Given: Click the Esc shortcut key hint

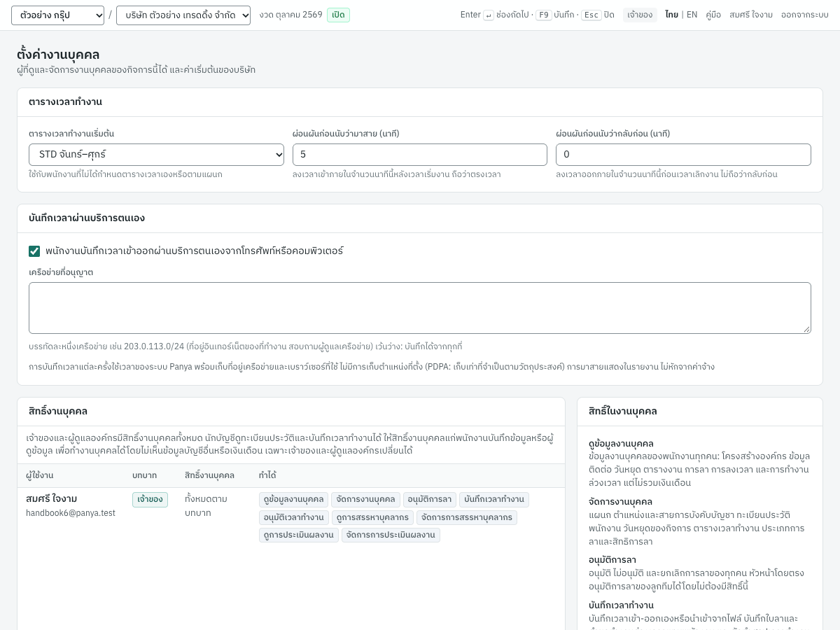Looking at the screenshot, I should 591,15.
